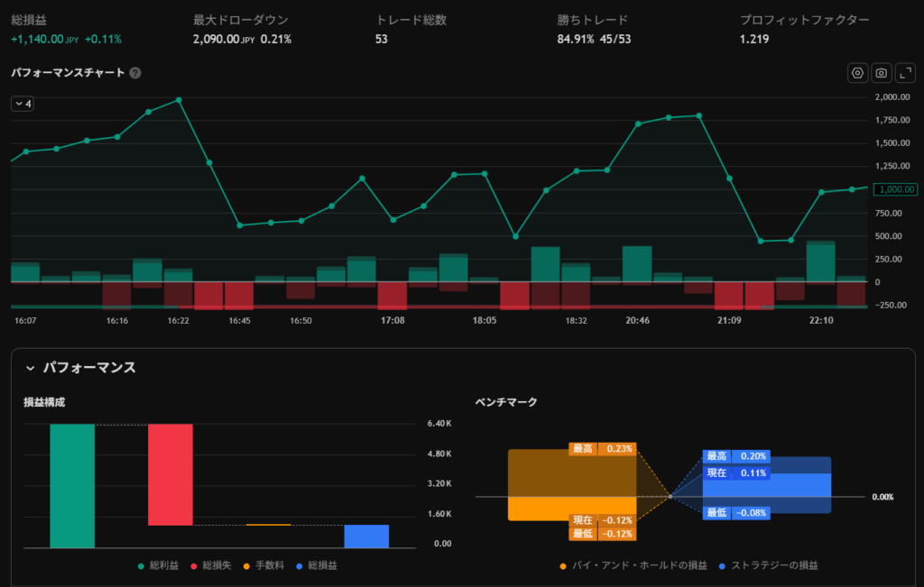924x587 pixels.
Task: Click the 17:08 time axis label
Action: (x=393, y=320)
